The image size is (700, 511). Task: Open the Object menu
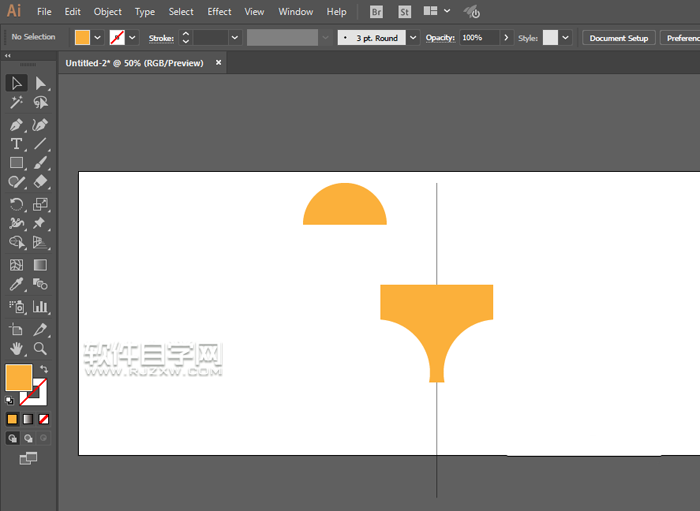[x=107, y=12]
